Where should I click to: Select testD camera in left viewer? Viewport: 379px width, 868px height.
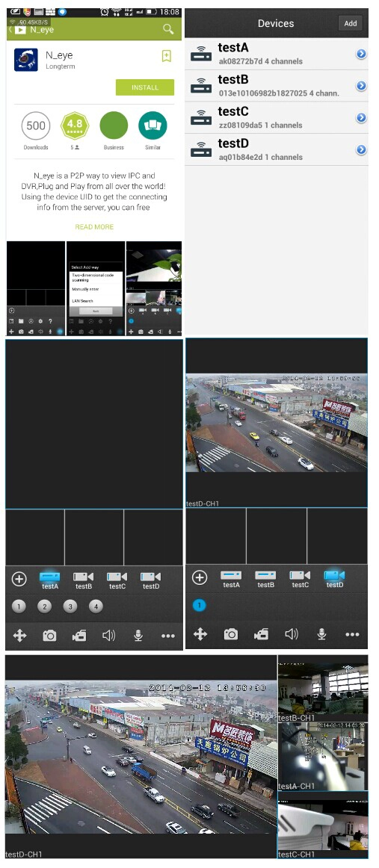[x=151, y=580]
